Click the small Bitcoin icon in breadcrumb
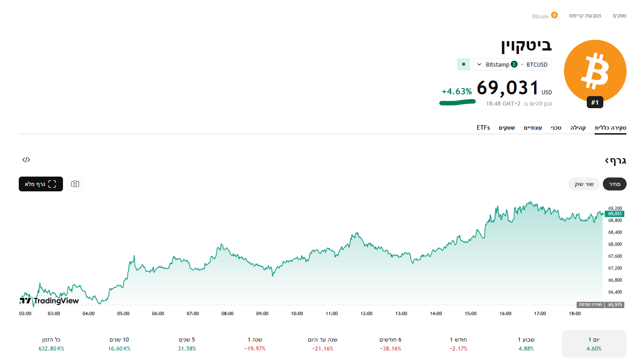Viewport: 644px width, 359px height. pos(554,15)
